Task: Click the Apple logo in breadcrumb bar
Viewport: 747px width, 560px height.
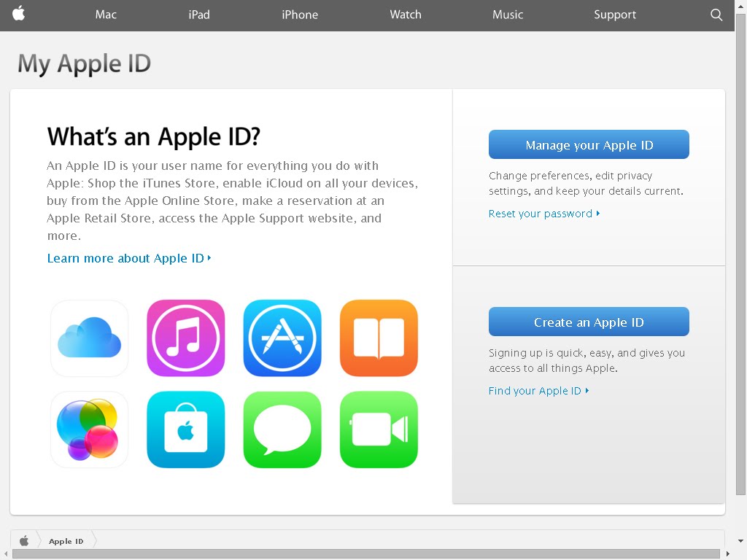Action: point(24,540)
